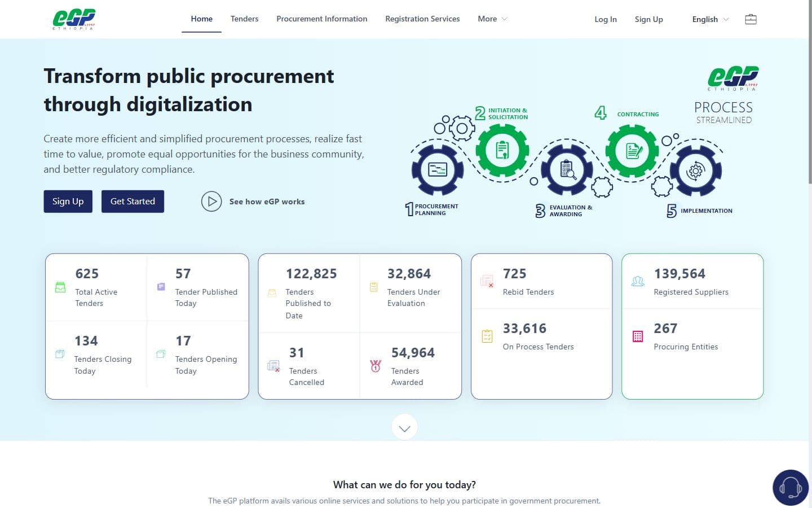Click the 57 Tender Published Today count
812x508 pixels.
coord(183,274)
